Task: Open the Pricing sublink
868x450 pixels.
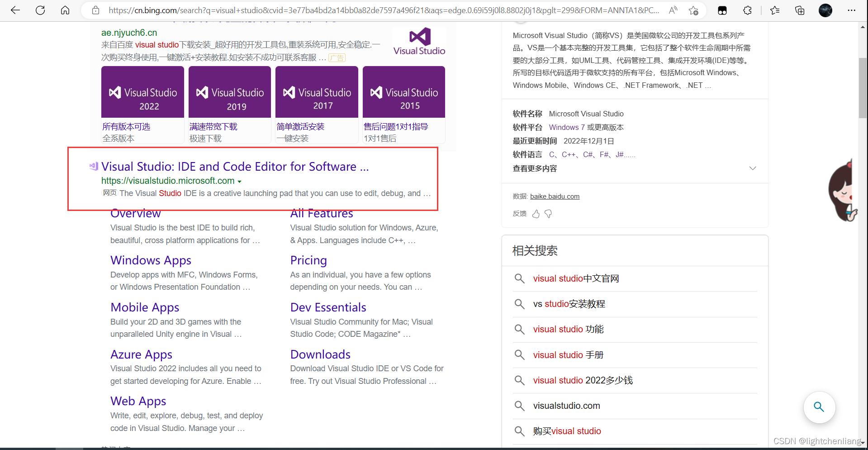Action: [308, 260]
